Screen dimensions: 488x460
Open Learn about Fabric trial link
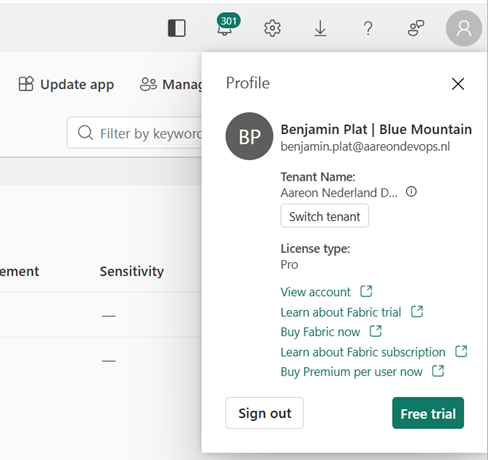click(x=341, y=312)
